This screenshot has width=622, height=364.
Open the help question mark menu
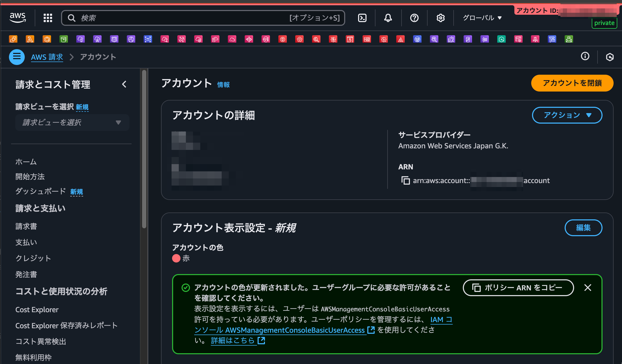(x=414, y=18)
